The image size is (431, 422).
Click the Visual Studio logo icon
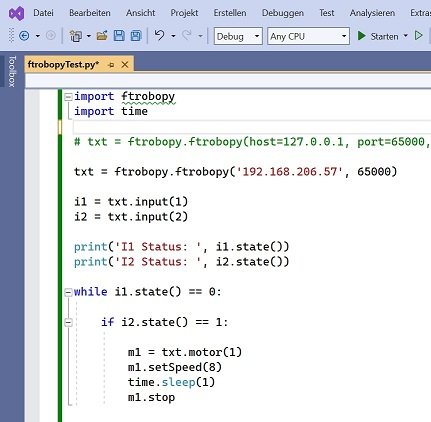pyautogui.click(x=17, y=13)
